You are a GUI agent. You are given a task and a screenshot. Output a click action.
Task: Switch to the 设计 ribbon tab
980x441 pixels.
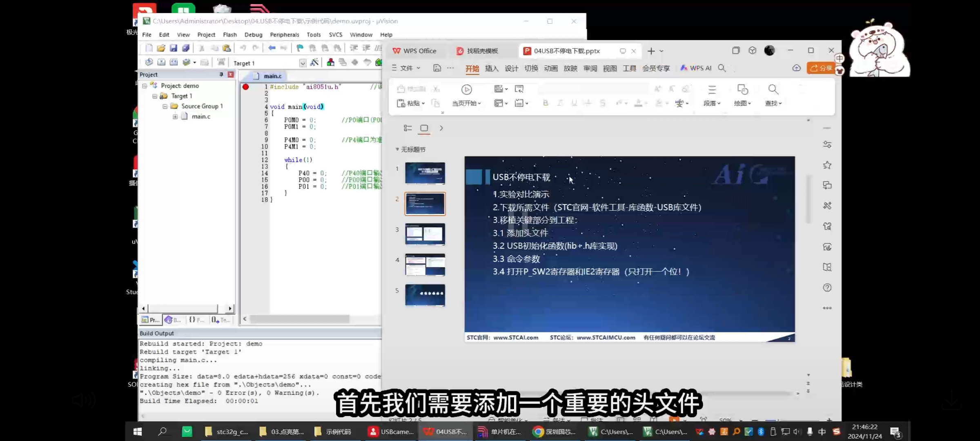point(511,68)
